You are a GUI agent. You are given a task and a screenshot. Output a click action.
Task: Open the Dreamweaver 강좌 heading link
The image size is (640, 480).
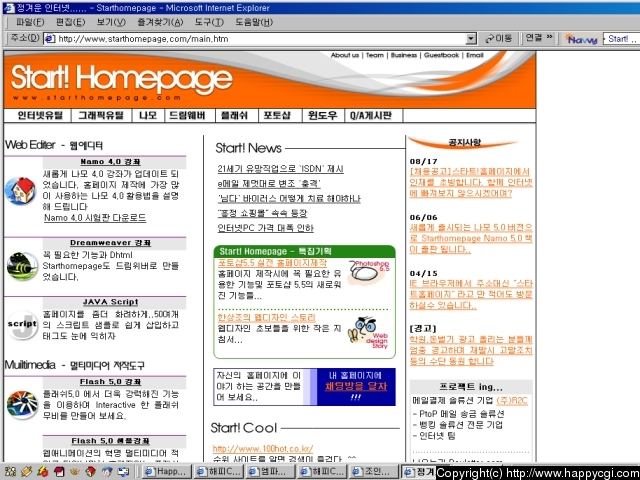coord(110,243)
